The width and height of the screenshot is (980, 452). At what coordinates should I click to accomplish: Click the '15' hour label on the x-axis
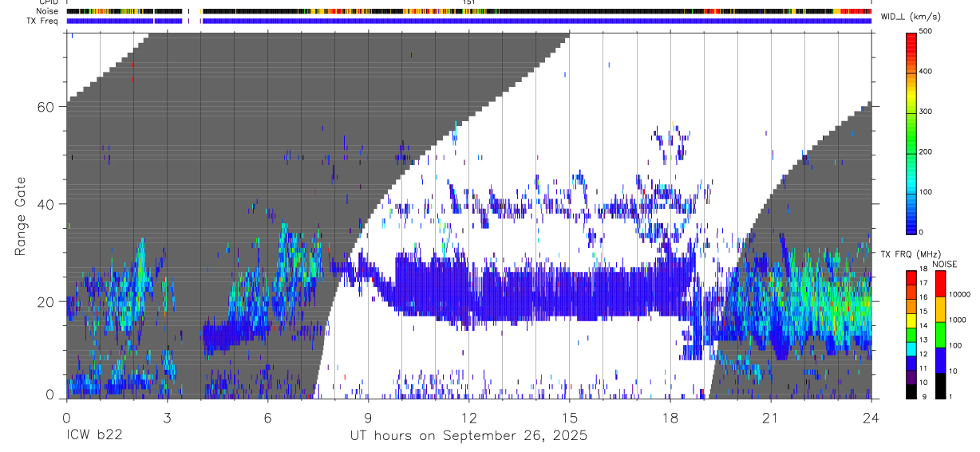point(570,416)
